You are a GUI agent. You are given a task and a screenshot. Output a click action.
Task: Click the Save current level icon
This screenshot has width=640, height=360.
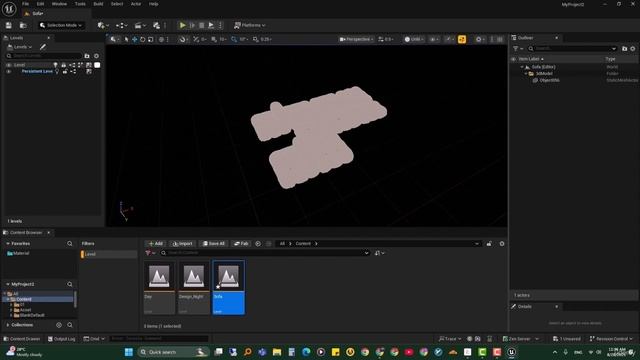9,25
